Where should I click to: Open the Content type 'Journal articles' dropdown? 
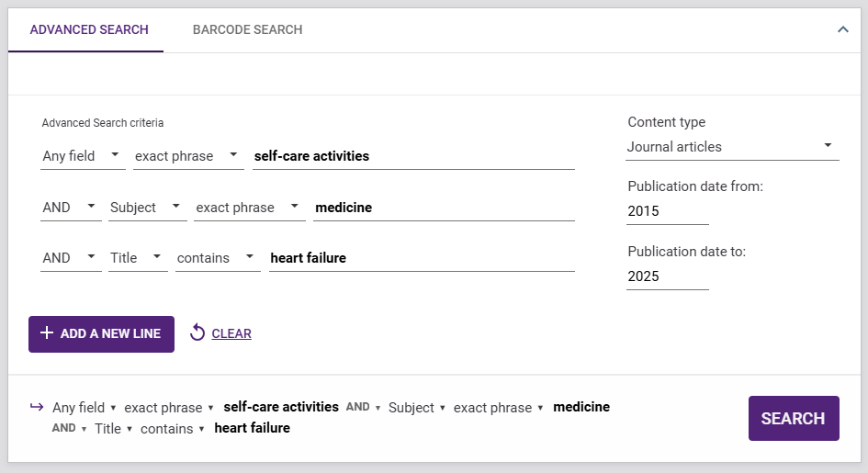pos(732,147)
